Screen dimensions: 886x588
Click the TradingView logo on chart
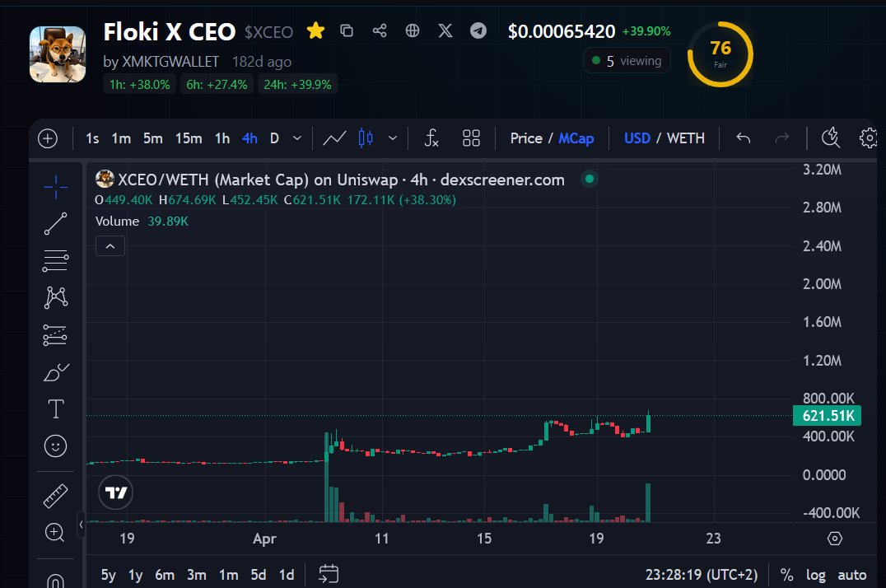click(116, 492)
